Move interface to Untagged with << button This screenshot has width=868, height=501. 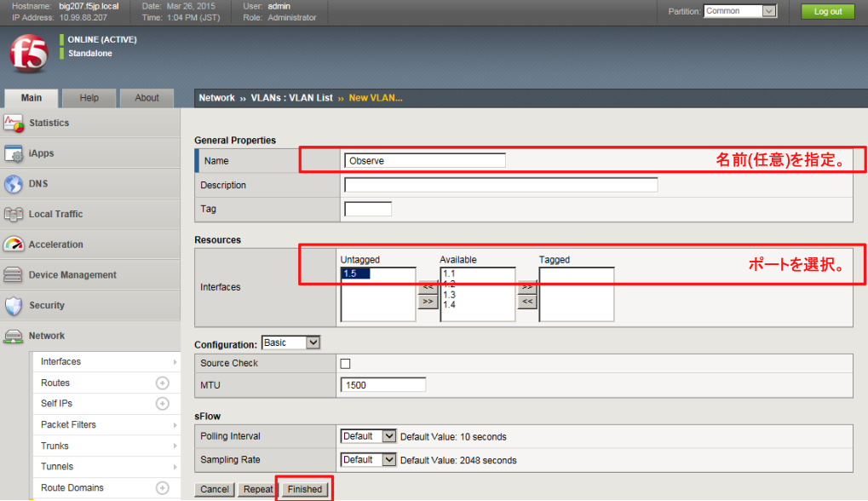428,287
